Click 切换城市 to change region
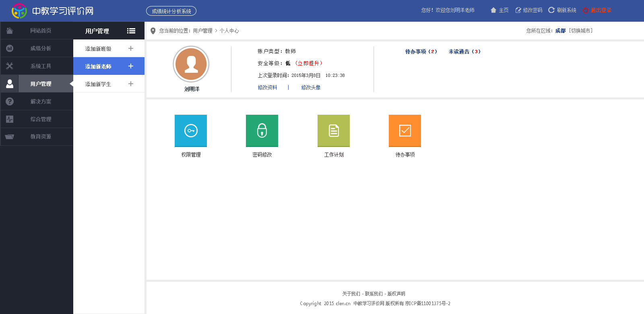The width and height of the screenshot is (644, 314). 581,31
